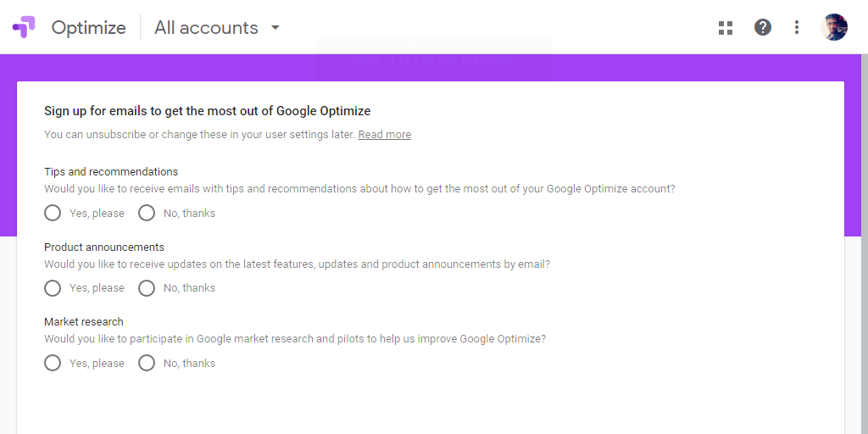
Task: Open the three-dot more options menu
Action: (796, 27)
